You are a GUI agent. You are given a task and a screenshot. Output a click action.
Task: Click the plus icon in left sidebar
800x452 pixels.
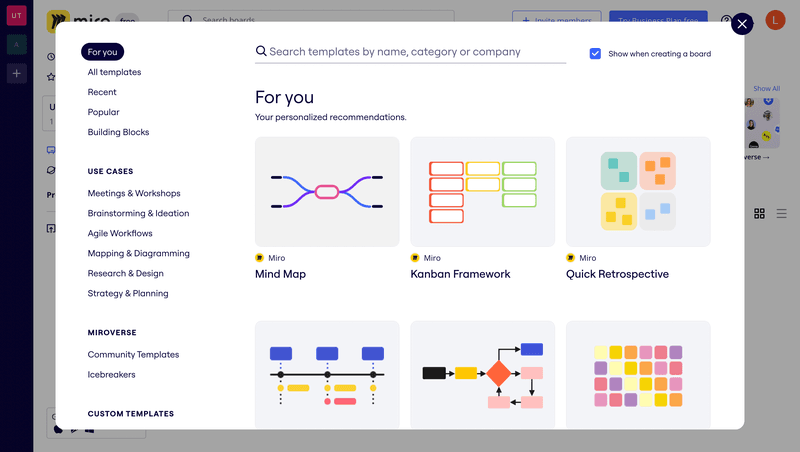point(17,73)
